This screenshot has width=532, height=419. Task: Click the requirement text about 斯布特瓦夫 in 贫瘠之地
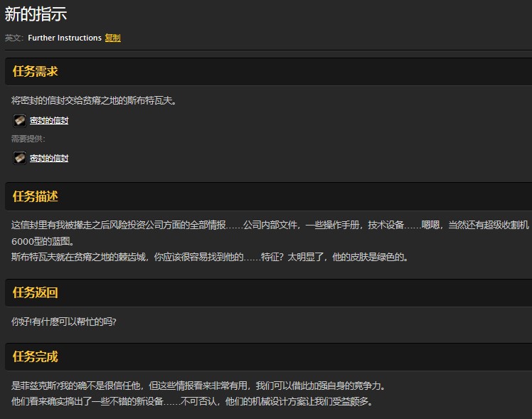pyautogui.click(x=94, y=100)
